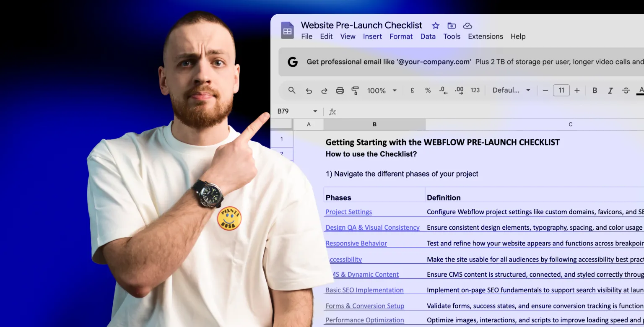Click the How to use the Checklist? cell
This screenshot has width=644, height=327.
371,154
